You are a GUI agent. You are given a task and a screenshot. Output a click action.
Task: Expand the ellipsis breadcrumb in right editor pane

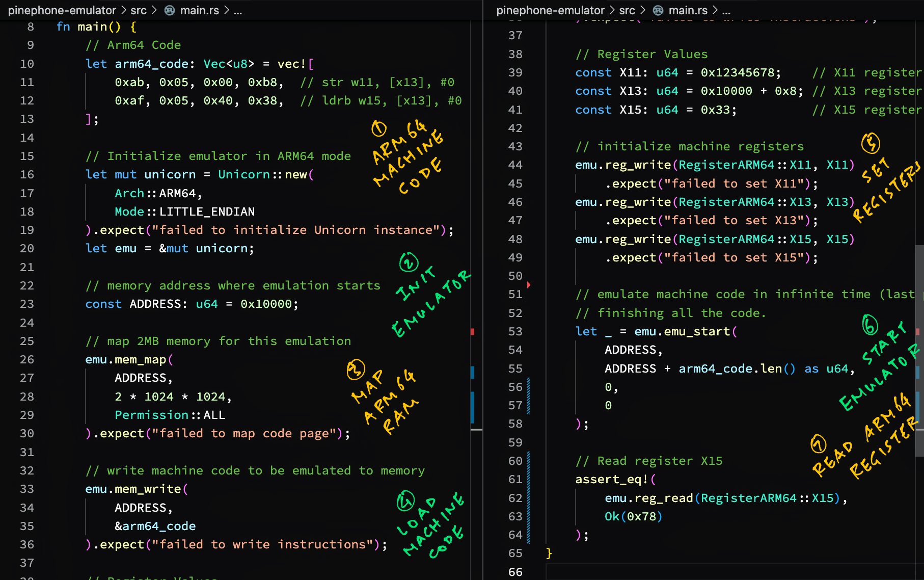point(726,10)
